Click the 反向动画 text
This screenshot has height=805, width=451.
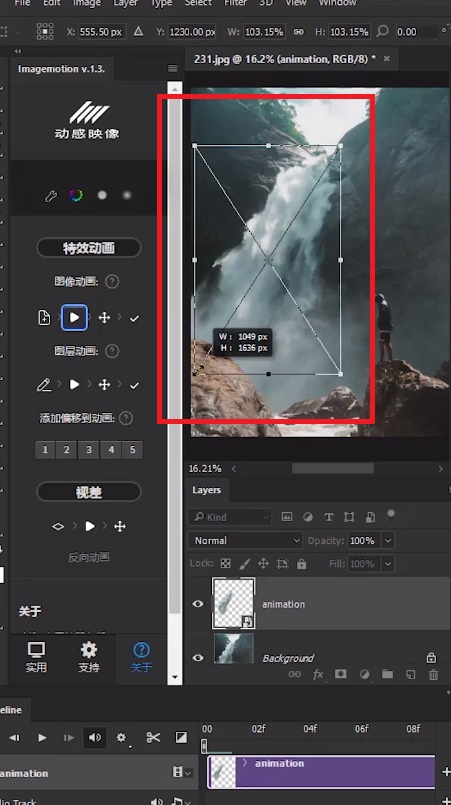pyautogui.click(x=88, y=557)
